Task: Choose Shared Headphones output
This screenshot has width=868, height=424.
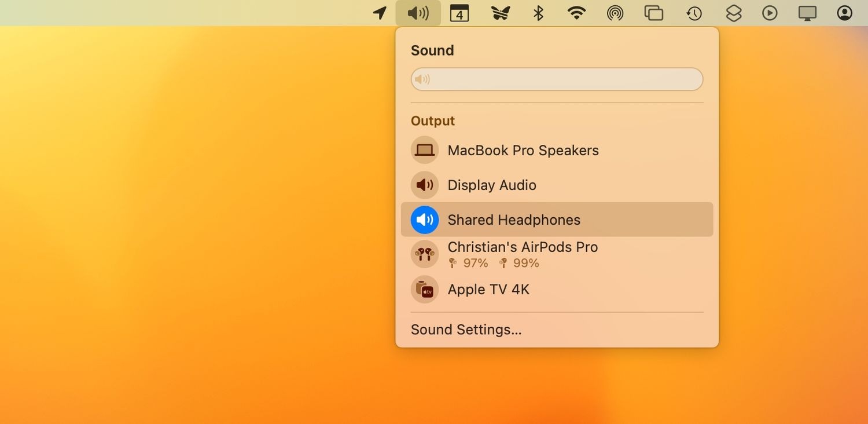Action: point(557,220)
